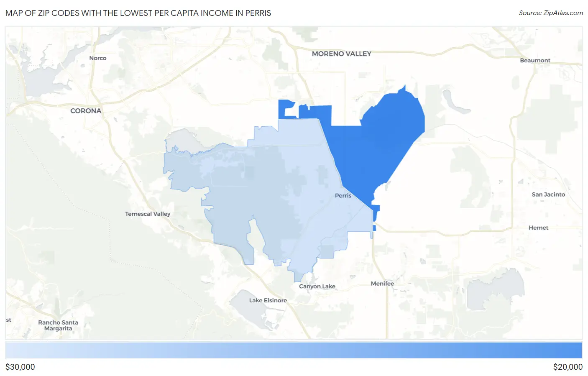Select the Perris city label

343,195
